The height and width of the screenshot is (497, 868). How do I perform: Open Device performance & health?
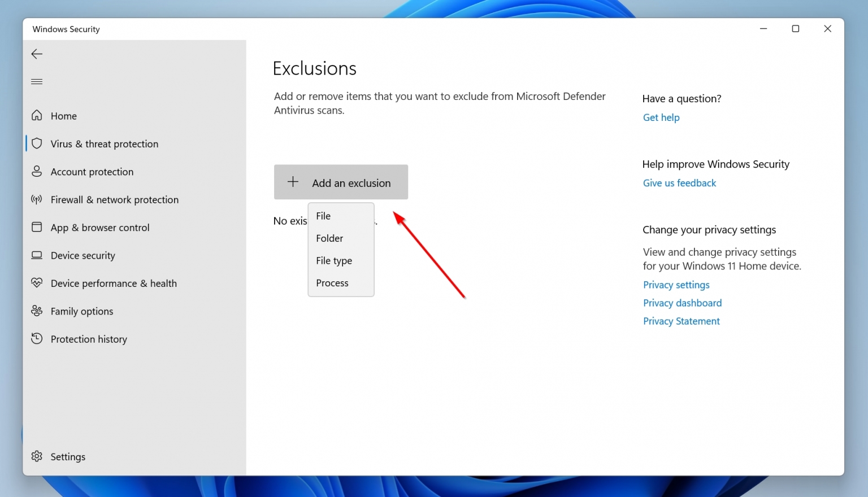point(114,283)
